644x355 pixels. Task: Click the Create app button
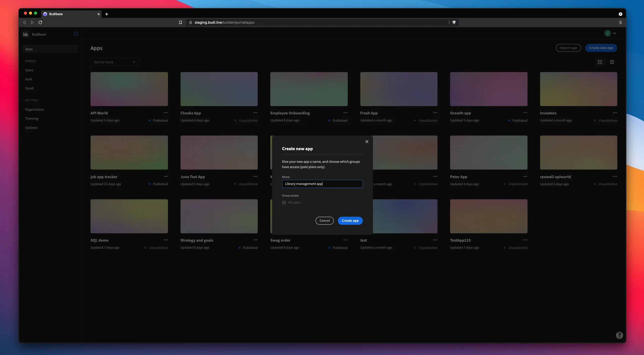point(350,220)
